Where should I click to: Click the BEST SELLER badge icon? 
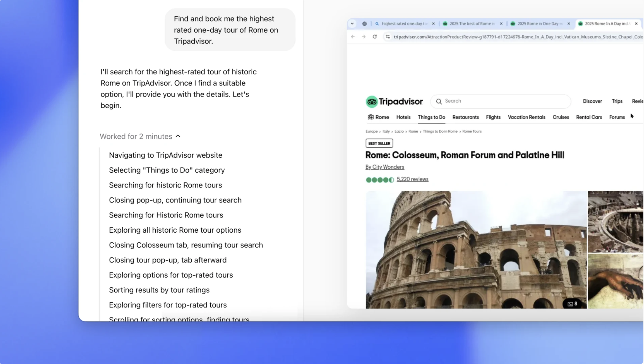[379, 143]
